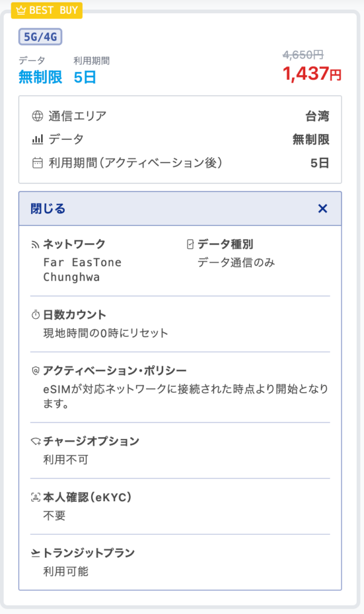Select the 1,437円 sale price
The height and width of the screenshot is (614, 364).
tap(312, 74)
